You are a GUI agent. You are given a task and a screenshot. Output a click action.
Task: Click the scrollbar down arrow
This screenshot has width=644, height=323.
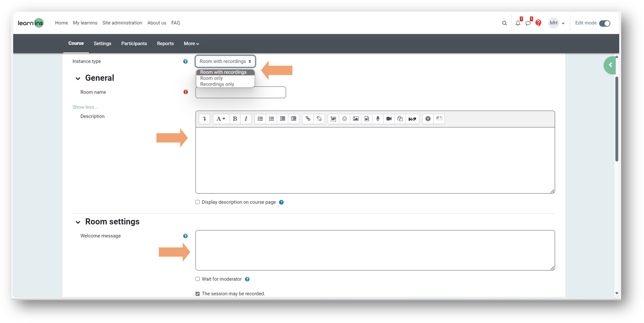pos(616,293)
